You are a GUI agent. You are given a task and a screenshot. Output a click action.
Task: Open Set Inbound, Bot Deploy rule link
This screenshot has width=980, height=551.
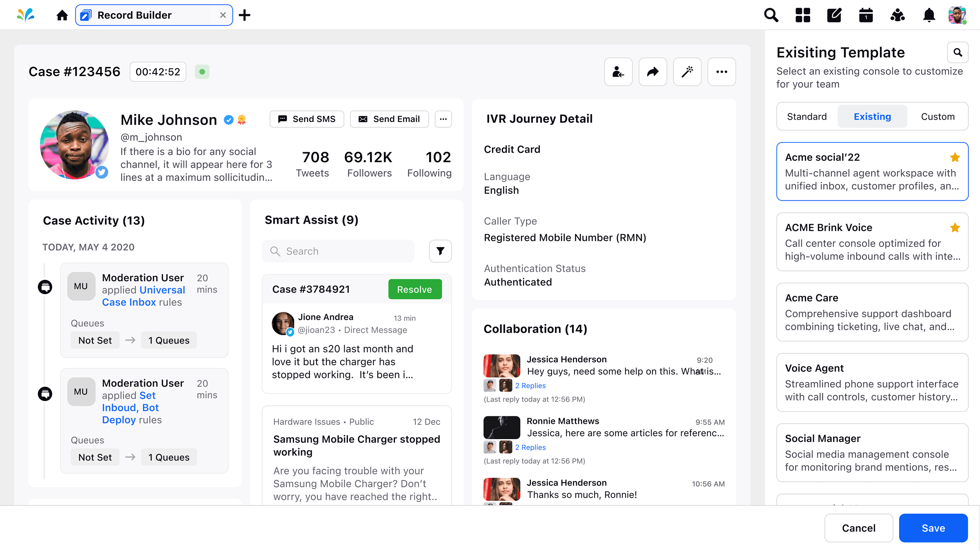tap(131, 408)
